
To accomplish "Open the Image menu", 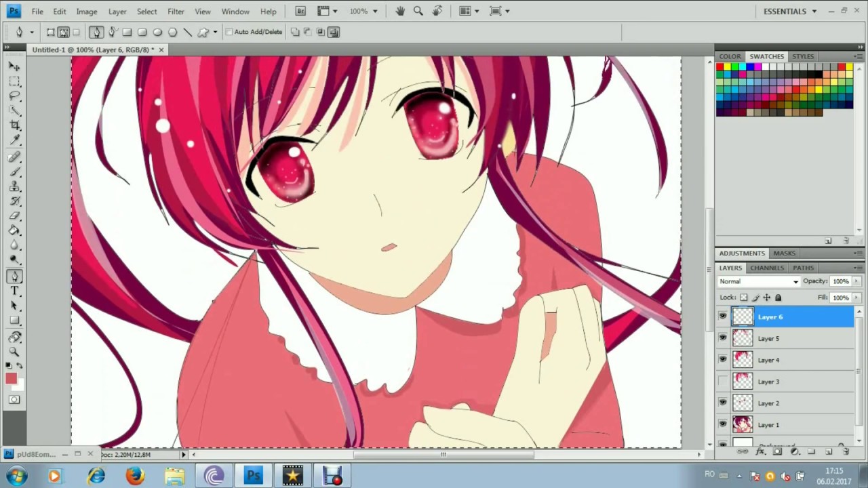I will click(87, 12).
